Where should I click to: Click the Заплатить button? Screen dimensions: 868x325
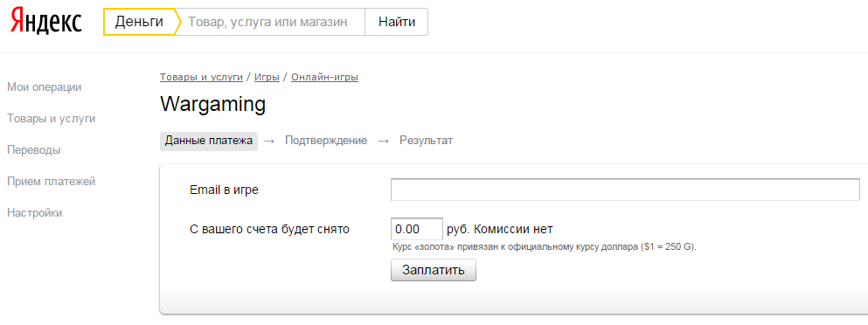coord(434,270)
